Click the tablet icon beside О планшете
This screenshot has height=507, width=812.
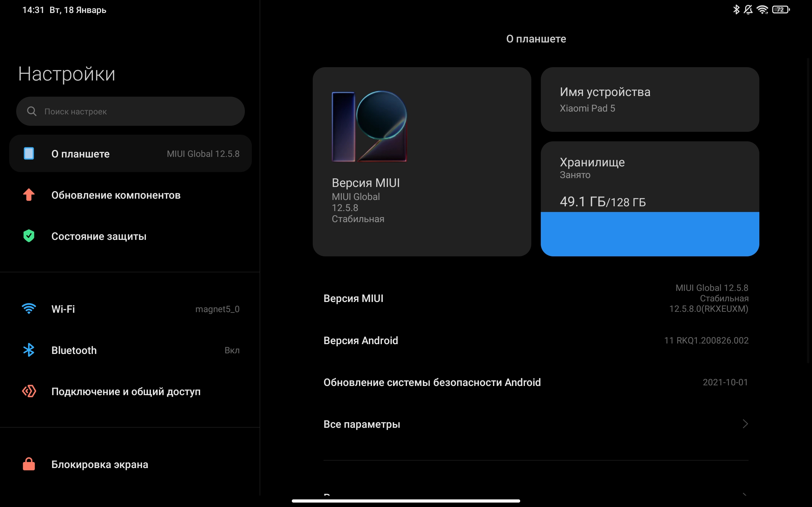(x=29, y=154)
